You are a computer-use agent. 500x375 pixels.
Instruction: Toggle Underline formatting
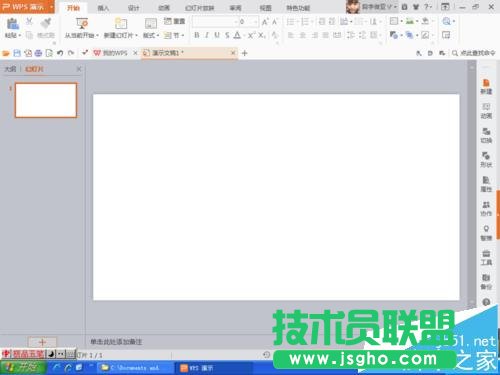pos(217,35)
